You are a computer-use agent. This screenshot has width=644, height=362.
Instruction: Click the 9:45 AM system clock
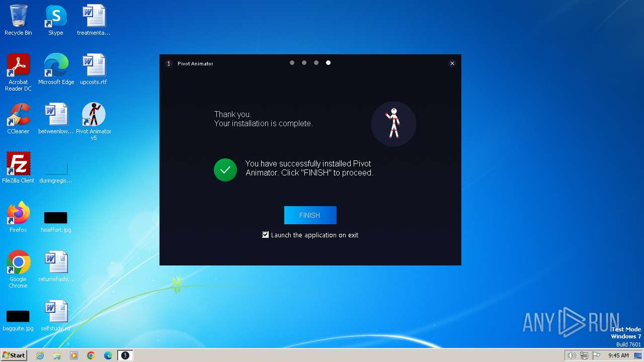pos(618,355)
